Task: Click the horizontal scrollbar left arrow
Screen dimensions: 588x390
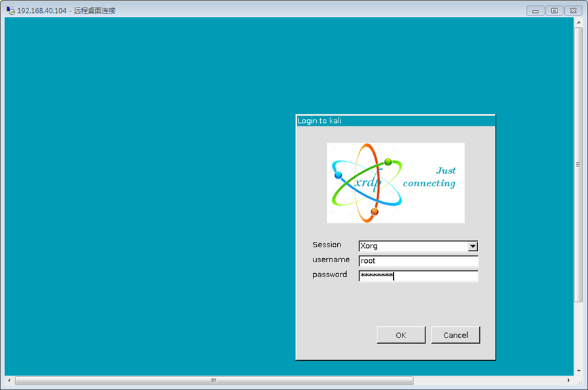Action: (10, 380)
